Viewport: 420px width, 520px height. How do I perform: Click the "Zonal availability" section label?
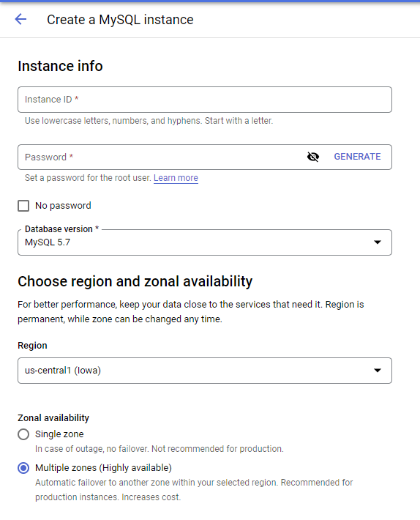pyautogui.click(x=53, y=418)
